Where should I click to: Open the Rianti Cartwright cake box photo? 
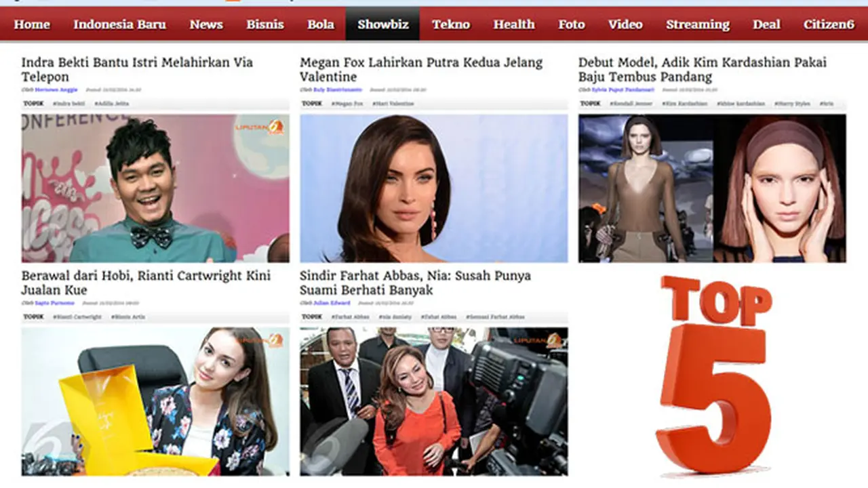[155, 401]
